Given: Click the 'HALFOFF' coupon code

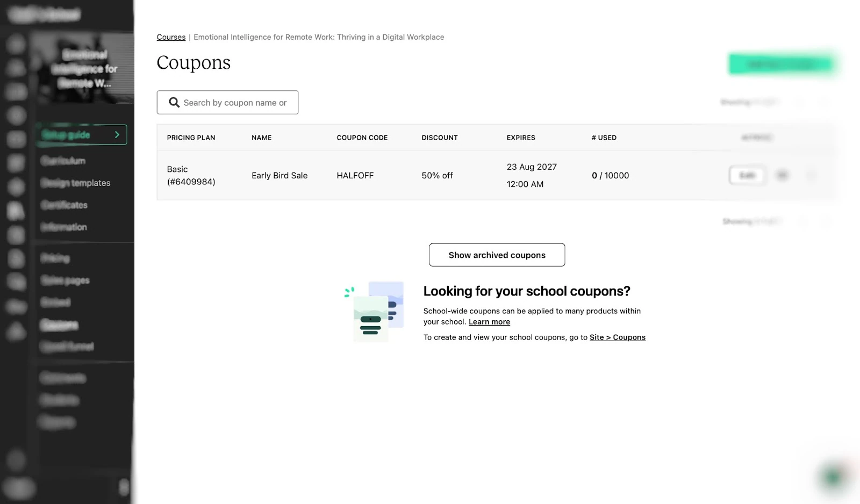Looking at the screenshot, I should pos(355,175).
